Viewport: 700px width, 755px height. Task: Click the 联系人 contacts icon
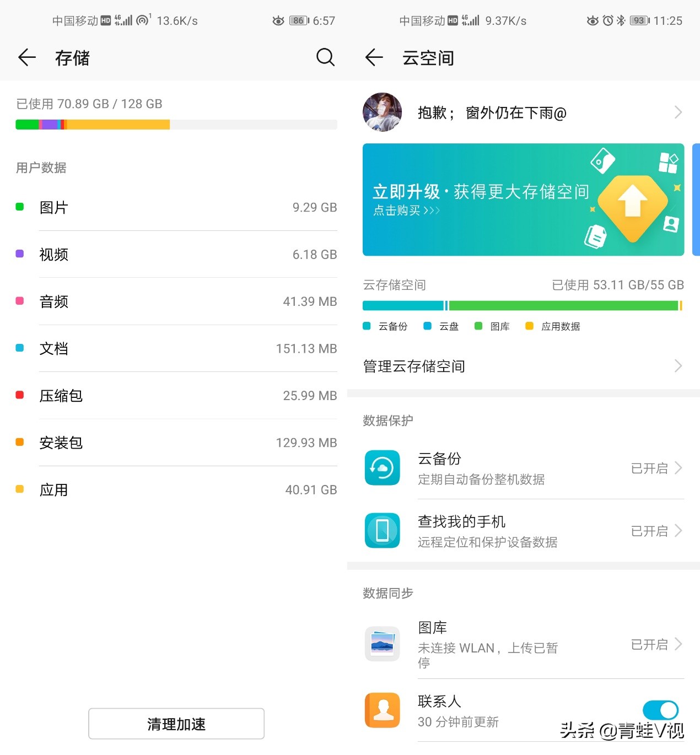[x=382, y=710]
